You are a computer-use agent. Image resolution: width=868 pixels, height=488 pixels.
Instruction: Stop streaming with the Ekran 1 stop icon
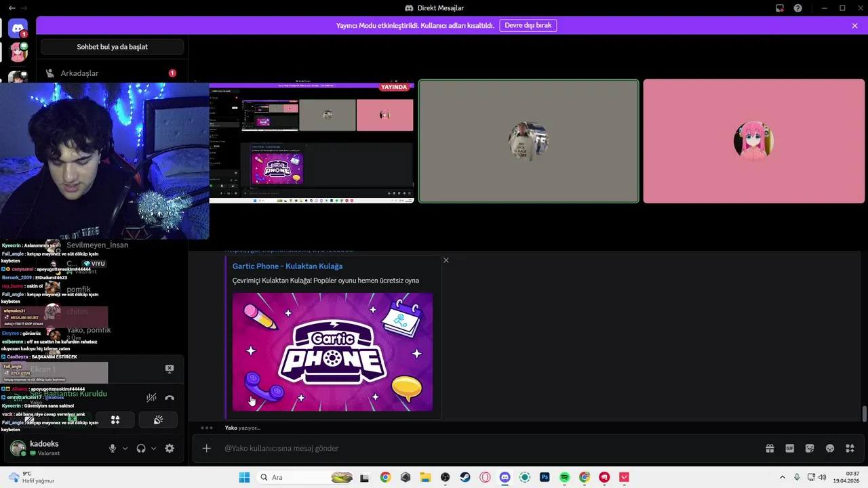170,369
